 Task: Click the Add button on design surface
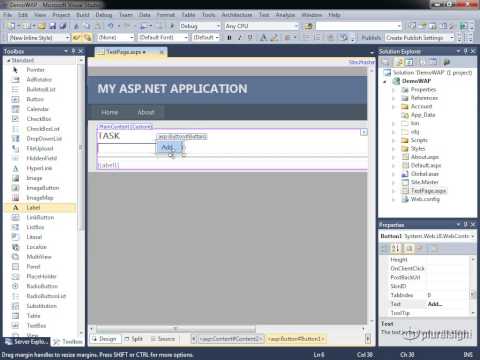point(169,147)
